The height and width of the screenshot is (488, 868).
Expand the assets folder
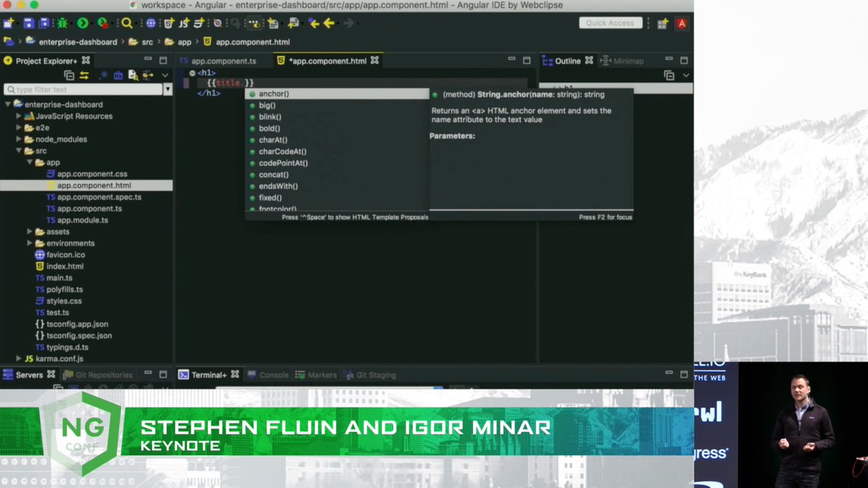(30, 232)
